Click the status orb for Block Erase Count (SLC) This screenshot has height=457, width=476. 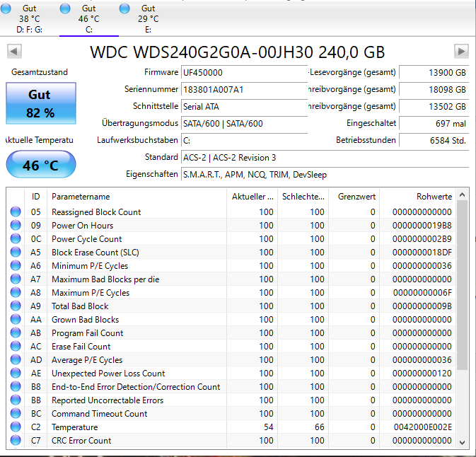pyautogui.click(x=16, y=252)
